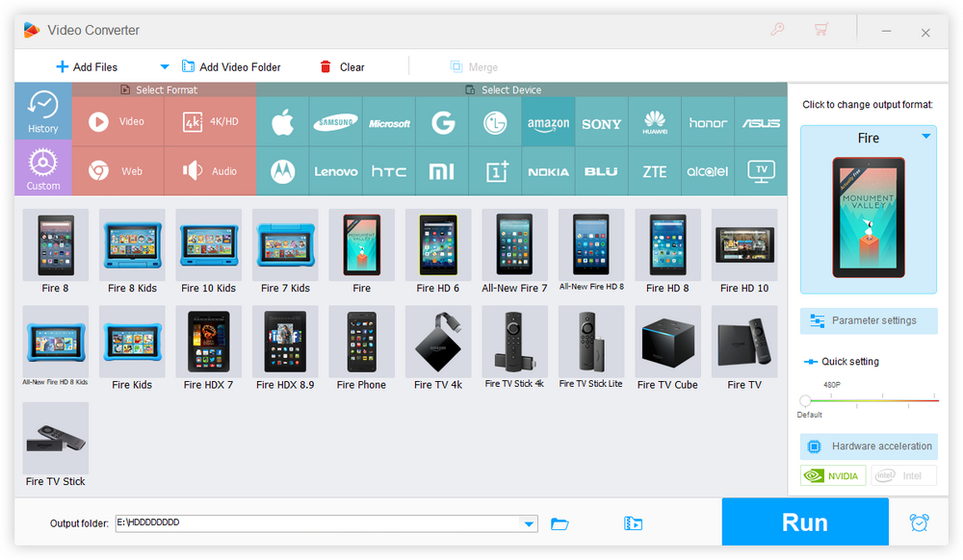Select the Fire 7 Kids profile
Image resolution: width=963 pixels, height=560 pixels.
285,252
